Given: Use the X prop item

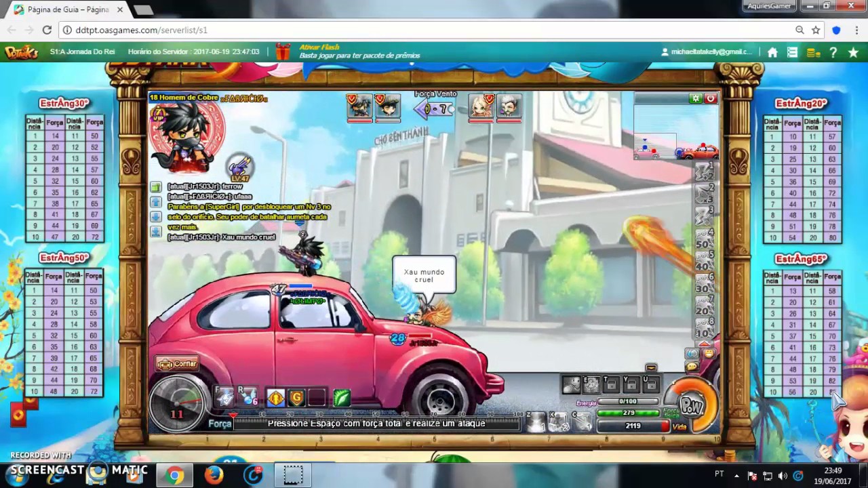Looking at the screenshot, I should [559, 422].
